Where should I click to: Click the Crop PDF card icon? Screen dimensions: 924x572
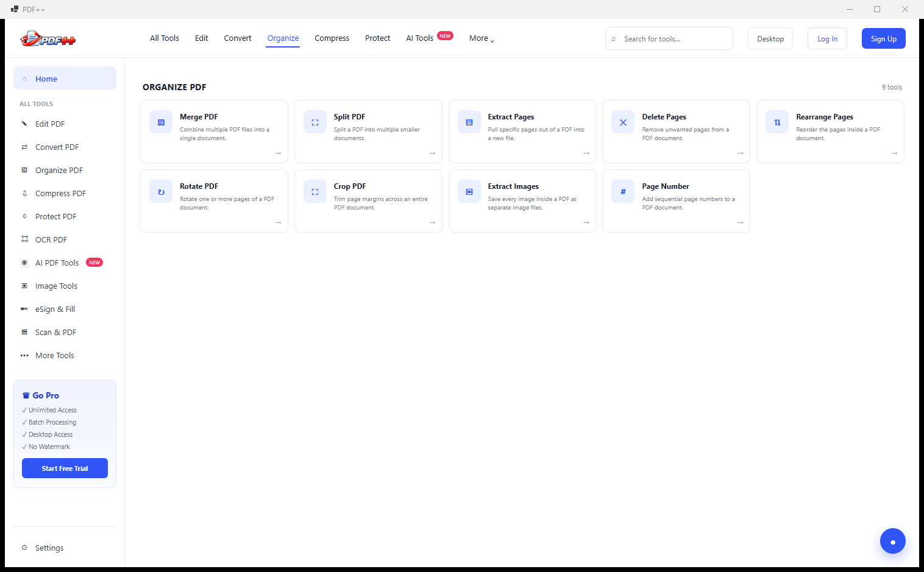[x=315, y=192]
